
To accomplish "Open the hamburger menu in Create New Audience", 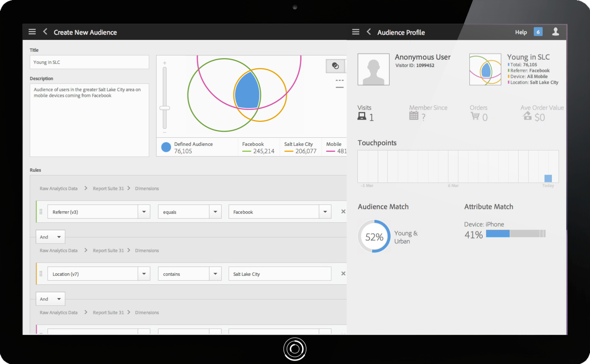I will tap(32, 32).
